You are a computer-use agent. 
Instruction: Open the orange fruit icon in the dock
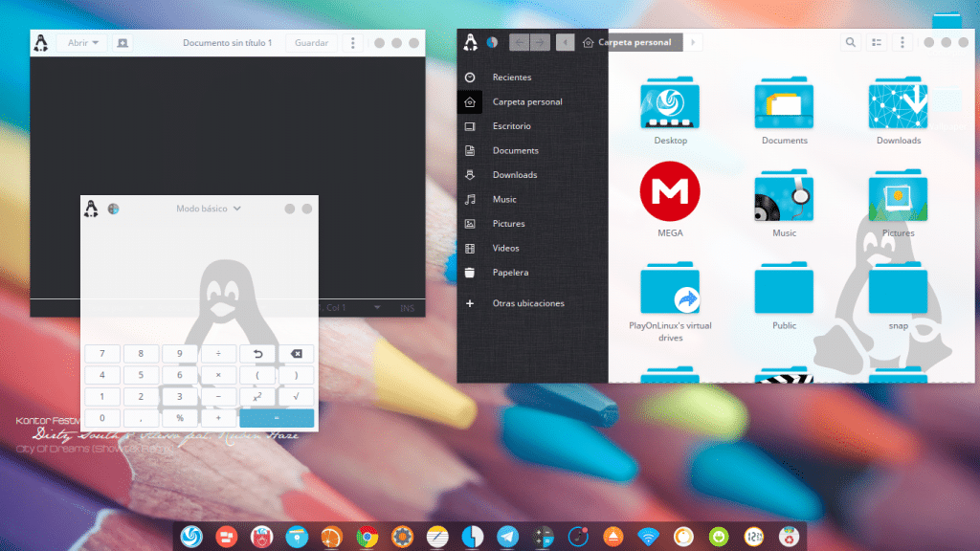(332, 536)
